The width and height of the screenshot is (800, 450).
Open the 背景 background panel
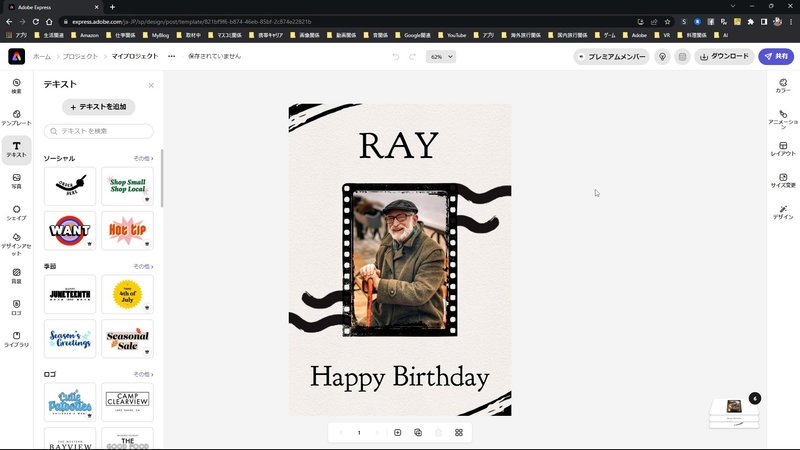pyautogui.click(x=16, y=276)
